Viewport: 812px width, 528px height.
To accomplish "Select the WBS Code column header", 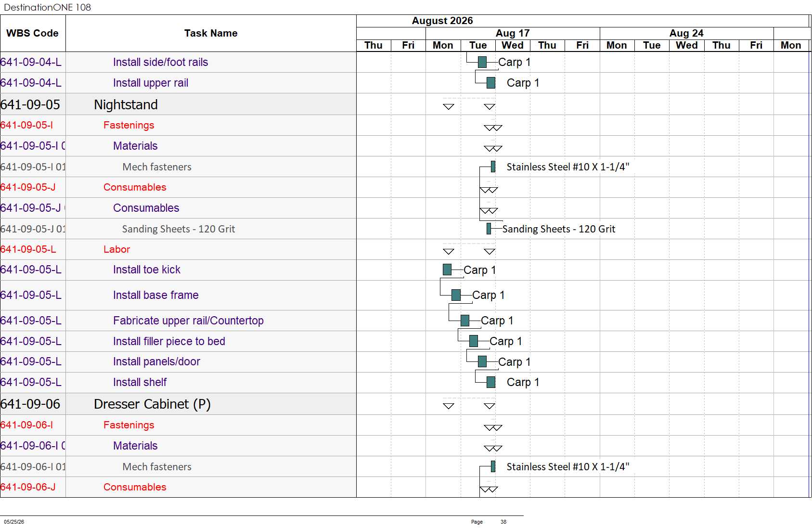I will tap(33, 33).
